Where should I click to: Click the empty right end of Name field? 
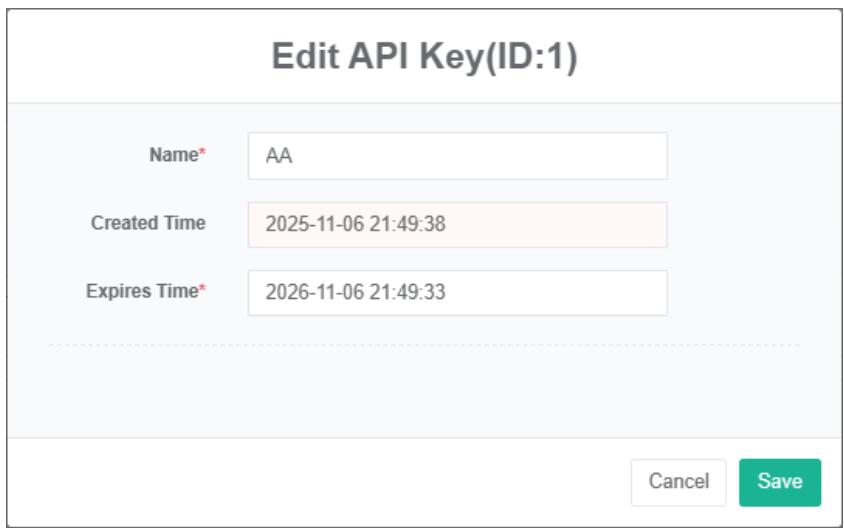600,156
